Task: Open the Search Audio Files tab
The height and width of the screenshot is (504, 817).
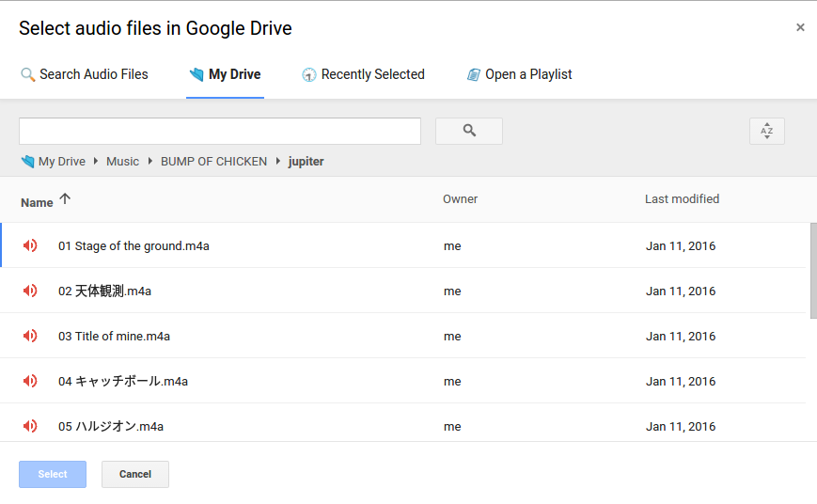Action: tap(85, 74)
